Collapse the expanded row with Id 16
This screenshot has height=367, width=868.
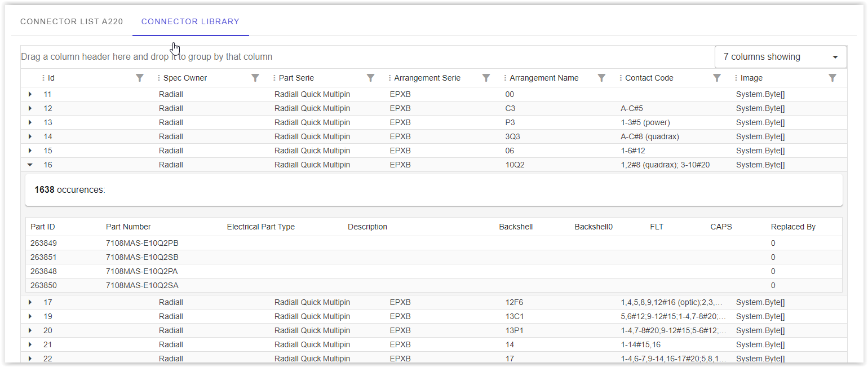29,165
